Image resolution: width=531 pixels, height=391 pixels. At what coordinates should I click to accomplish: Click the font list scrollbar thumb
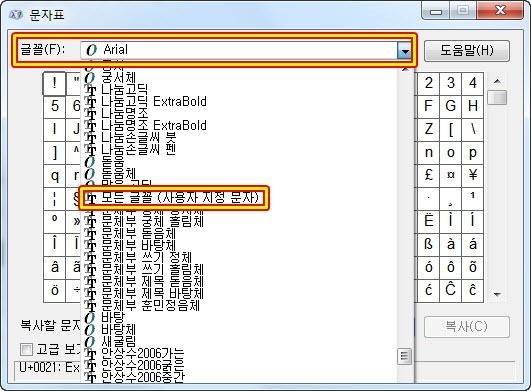coord(404,356)
